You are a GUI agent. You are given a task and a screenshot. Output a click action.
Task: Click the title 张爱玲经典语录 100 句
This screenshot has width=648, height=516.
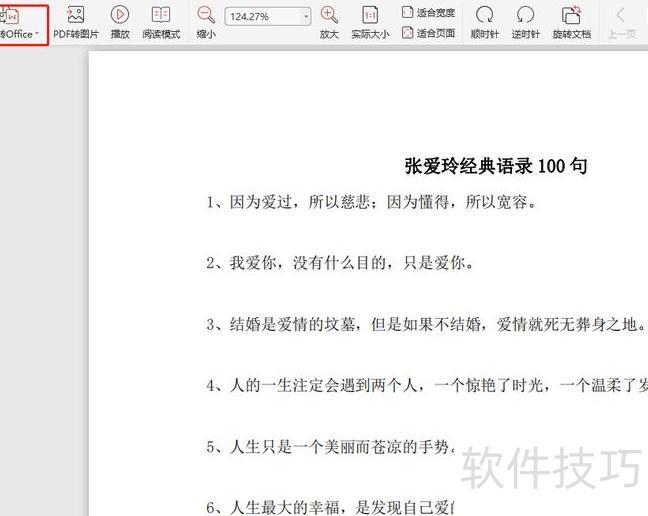click(496, 166)
